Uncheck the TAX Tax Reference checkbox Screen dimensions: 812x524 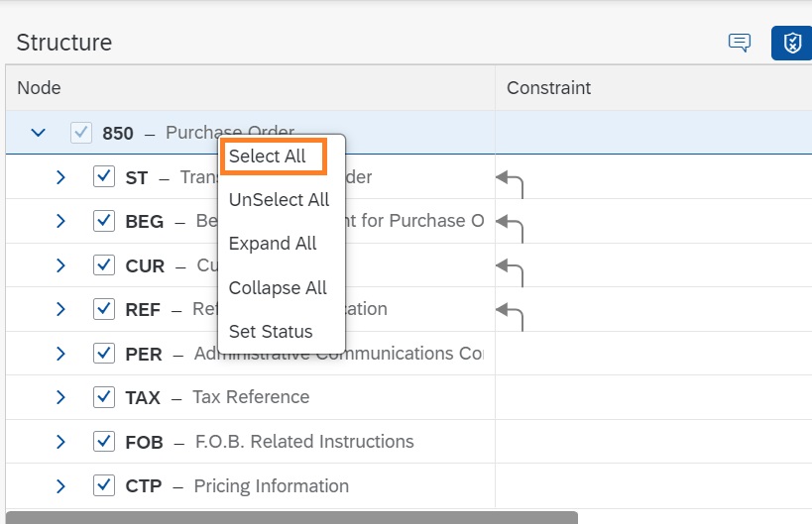pos(104,397)
